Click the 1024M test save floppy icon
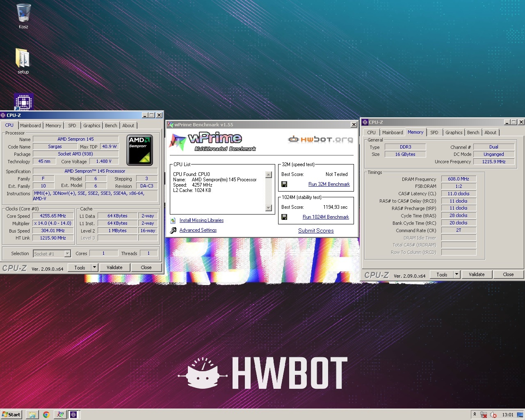The height and width of the screenshot is (420, 525). [x=284, y=217]
